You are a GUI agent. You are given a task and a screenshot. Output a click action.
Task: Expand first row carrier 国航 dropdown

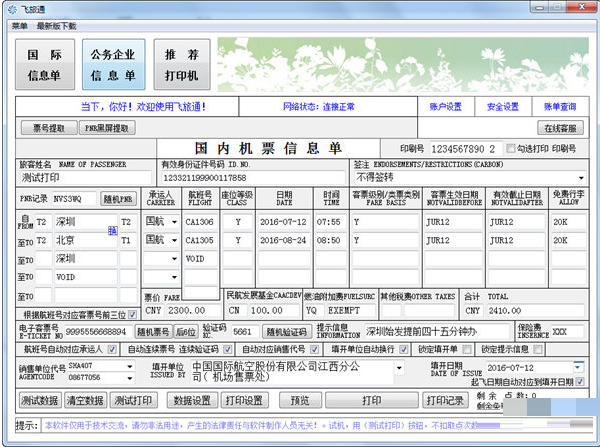[173, 222]
